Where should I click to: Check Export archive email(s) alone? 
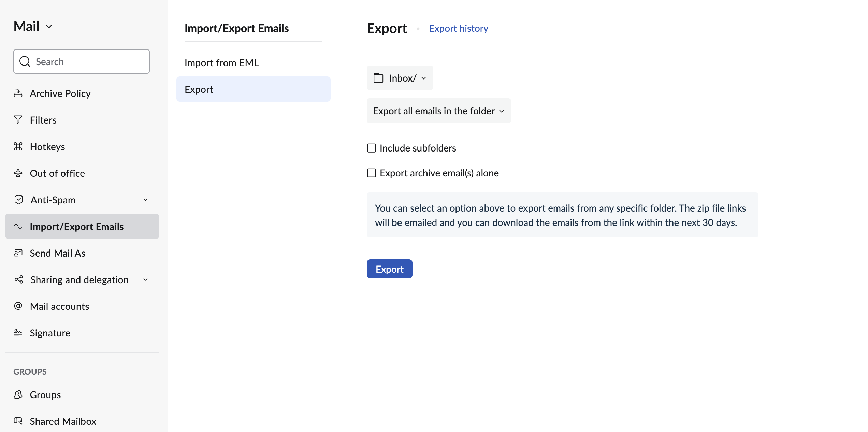tap(371, 173)
